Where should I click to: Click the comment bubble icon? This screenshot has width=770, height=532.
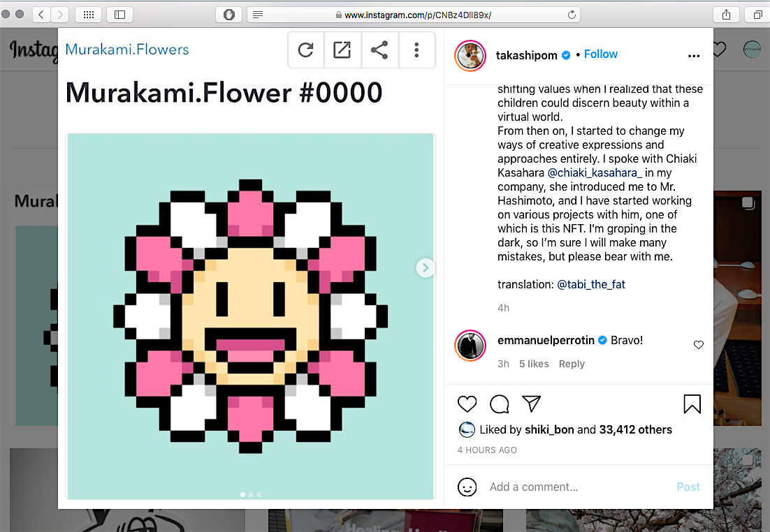[500, 404]
